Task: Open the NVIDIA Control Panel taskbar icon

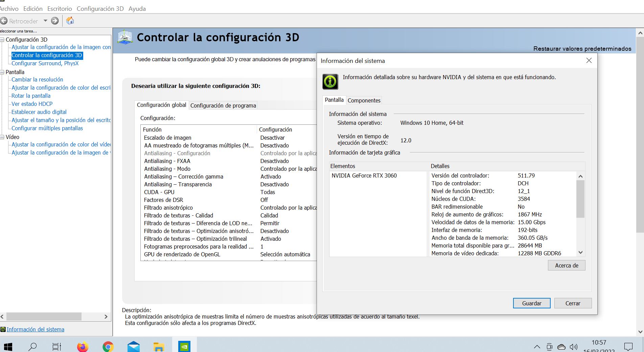Action: (x=184, y=346)
